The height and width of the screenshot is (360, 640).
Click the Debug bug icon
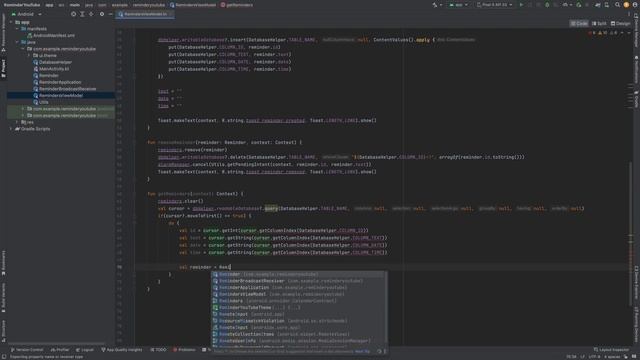[547, 5]
